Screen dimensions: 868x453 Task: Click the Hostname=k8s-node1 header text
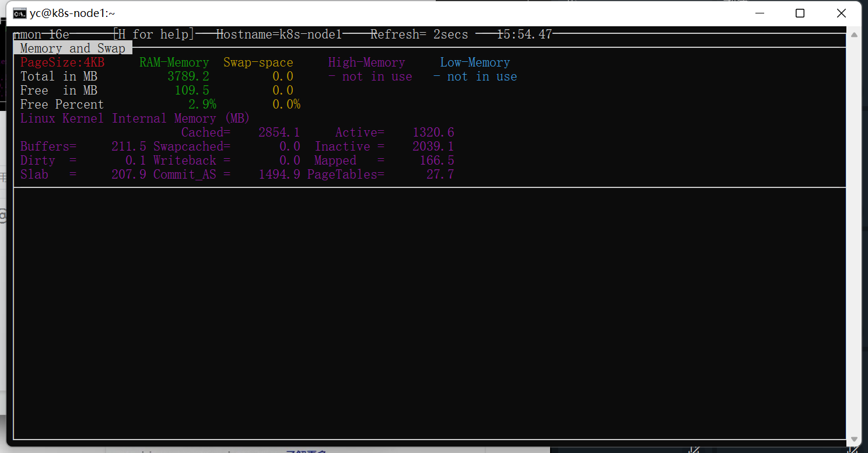click(x=279, y=34)
